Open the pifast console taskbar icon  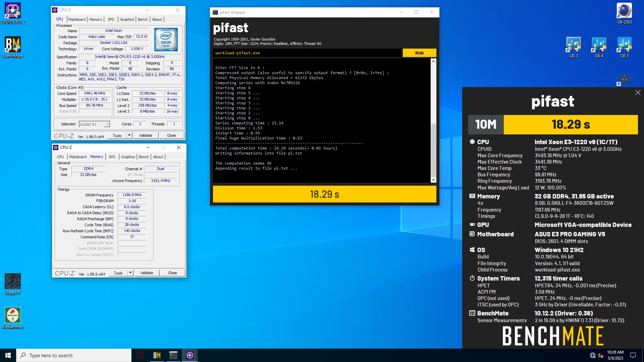(173, 355)
